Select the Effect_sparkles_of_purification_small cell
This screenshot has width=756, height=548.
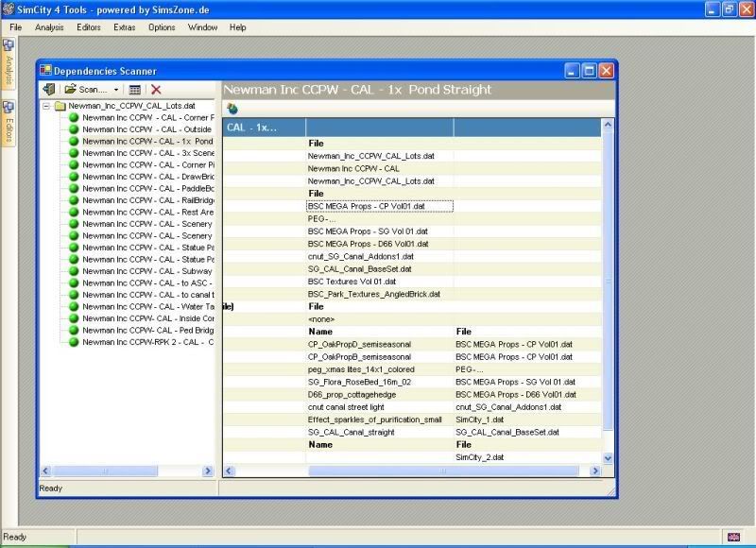coord(380,420)
